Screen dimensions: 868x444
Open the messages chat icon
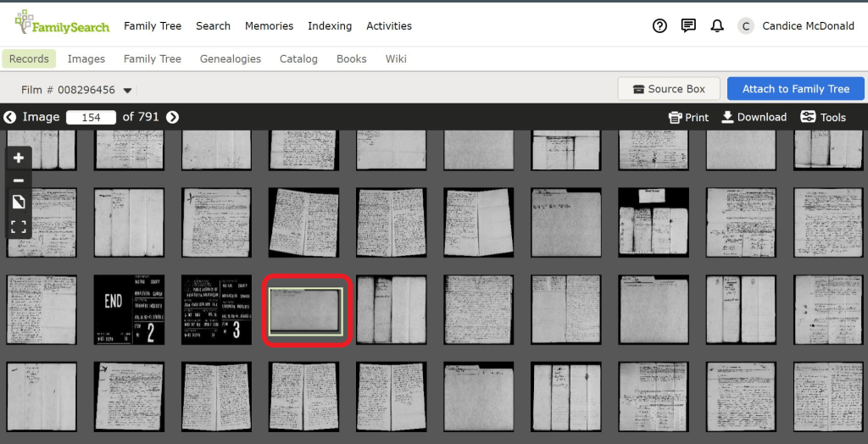(x=688, y=26)
